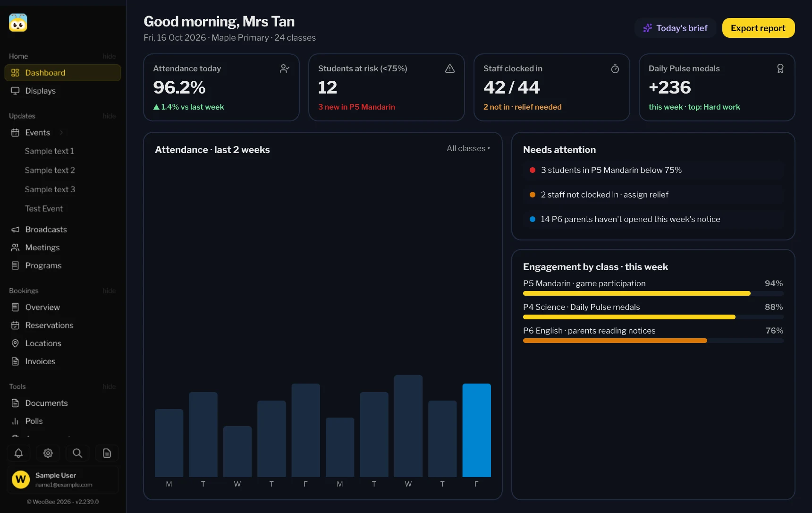Screen dimensions: 812x513
Task: Go to Dashboard in sidebar
Action: point(63,73)
